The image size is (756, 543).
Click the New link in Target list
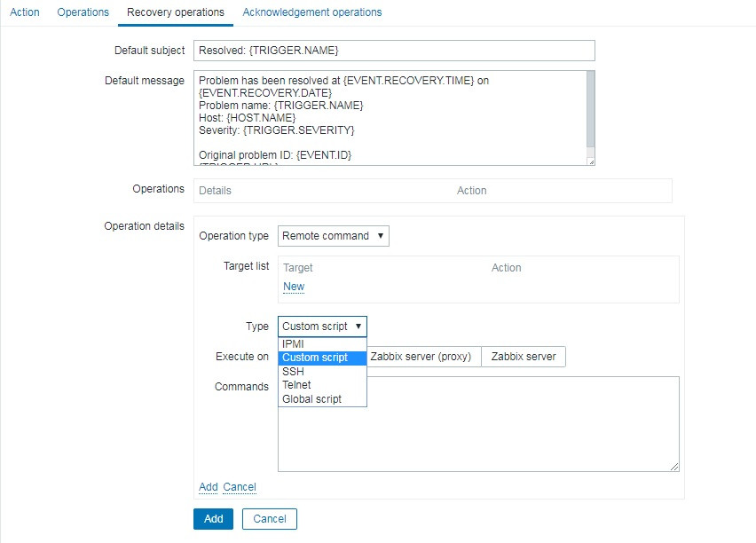tap(294, 287)
